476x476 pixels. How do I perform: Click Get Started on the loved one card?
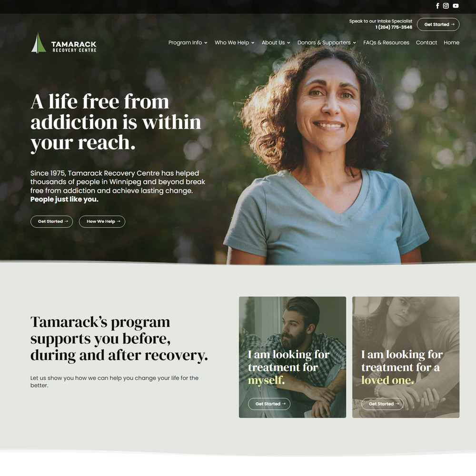tap(382, 404)
